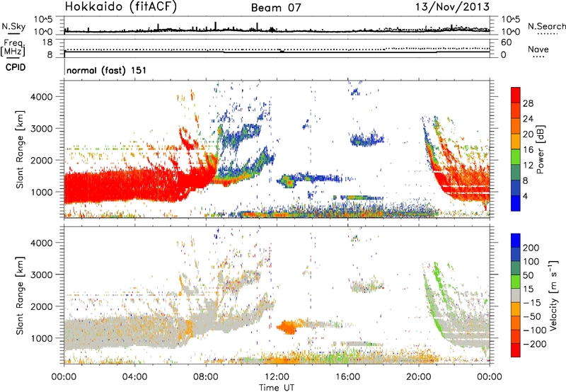Image resolution: width=566 pixels, height=392 pixels.
Task: Click the '12:00' time axis tick label
Action: pyautogui.click(x=277, y=377)
